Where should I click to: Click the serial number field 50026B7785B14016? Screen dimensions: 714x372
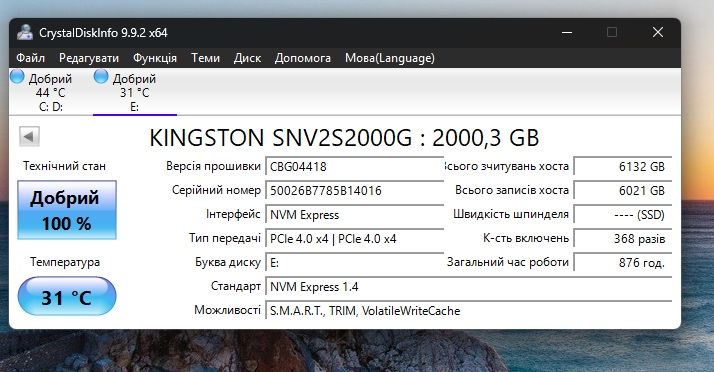point(354,190)
